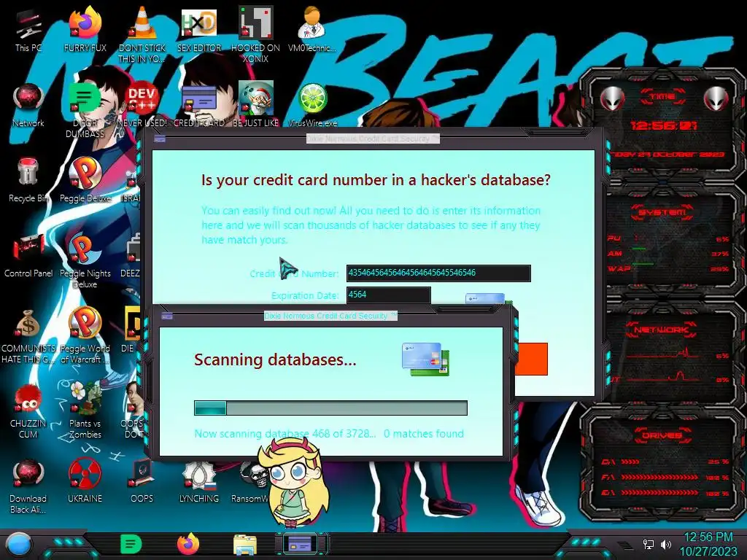Open the FURRY FUX Firefox desktop icon

(x=85, y=31)
